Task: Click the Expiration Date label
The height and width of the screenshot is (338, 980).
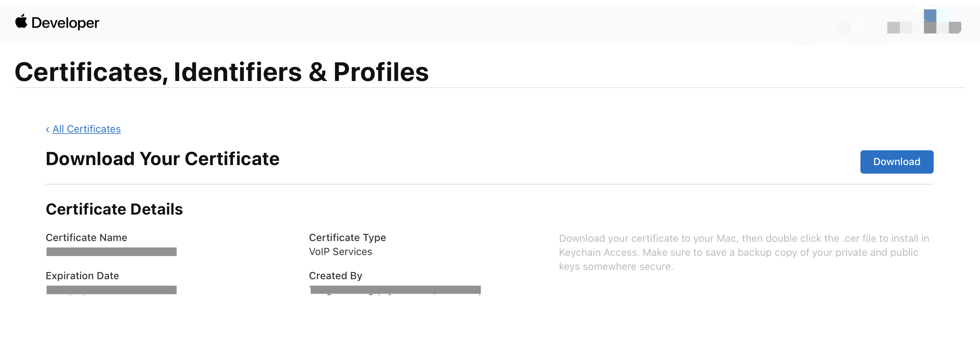Action: point(82,276)
